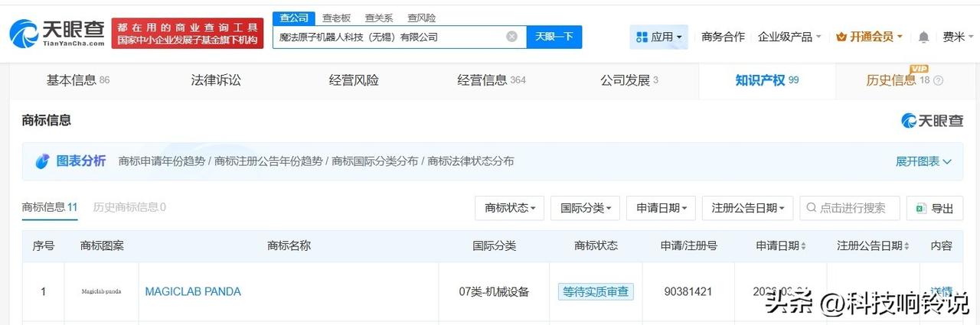Open the 注册公告日期 filter dropdown
The image size is (980, 325).
coord(747,208)
